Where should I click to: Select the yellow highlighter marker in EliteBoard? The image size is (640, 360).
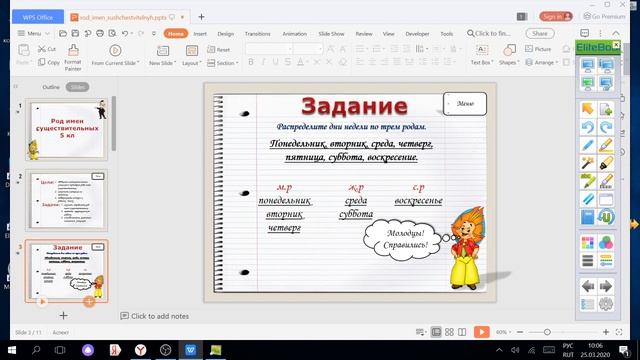pyautogui.click(x=606, y=163)
